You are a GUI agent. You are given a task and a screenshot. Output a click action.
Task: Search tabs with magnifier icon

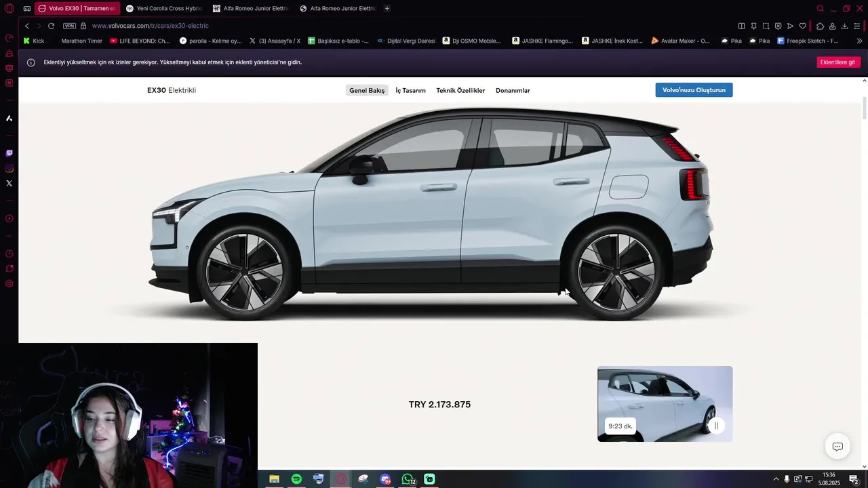(x=820, y=8)
